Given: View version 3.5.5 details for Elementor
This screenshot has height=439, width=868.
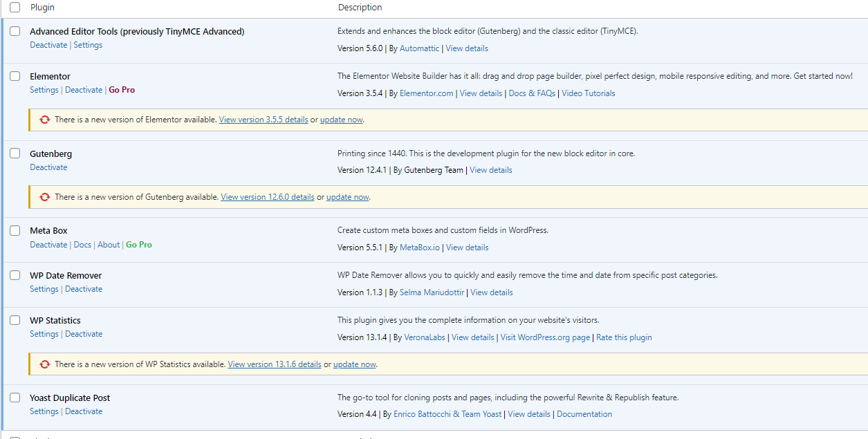Looking at the screenshot, I should 264,120.
